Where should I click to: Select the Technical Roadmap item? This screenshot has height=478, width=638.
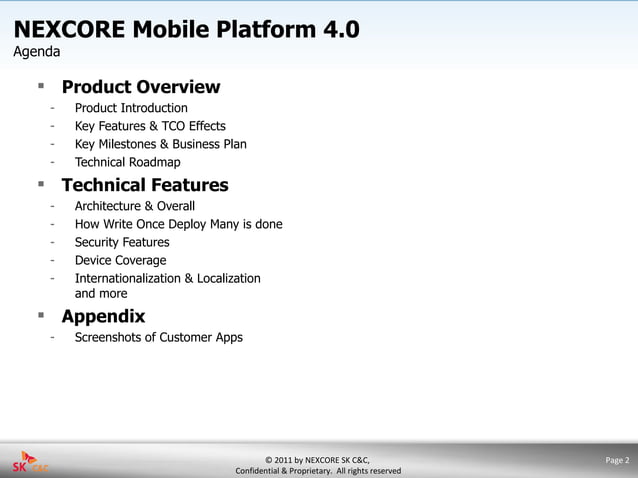tap(128, 162)
